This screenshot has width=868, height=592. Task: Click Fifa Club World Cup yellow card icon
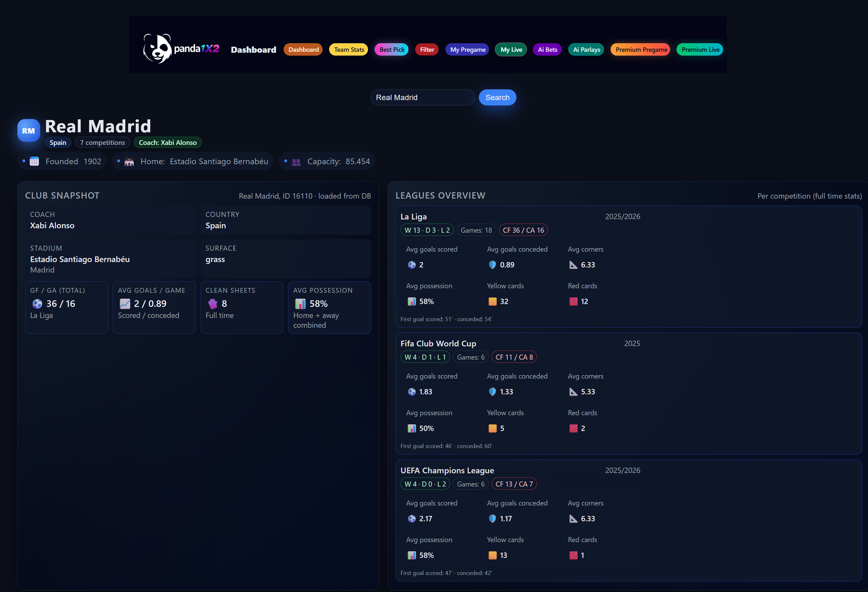click(x=492, y=428)
